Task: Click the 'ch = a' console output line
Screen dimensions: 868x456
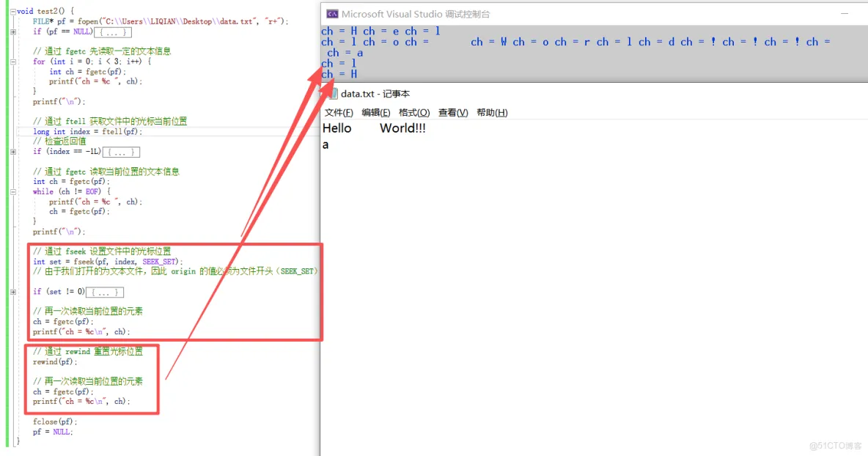Action: click(345, 53)
